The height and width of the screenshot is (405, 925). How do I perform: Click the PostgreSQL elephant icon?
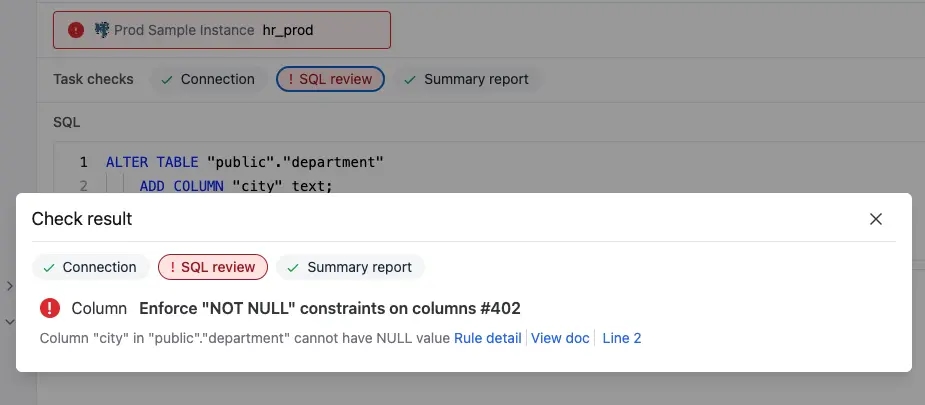[102, 30]
